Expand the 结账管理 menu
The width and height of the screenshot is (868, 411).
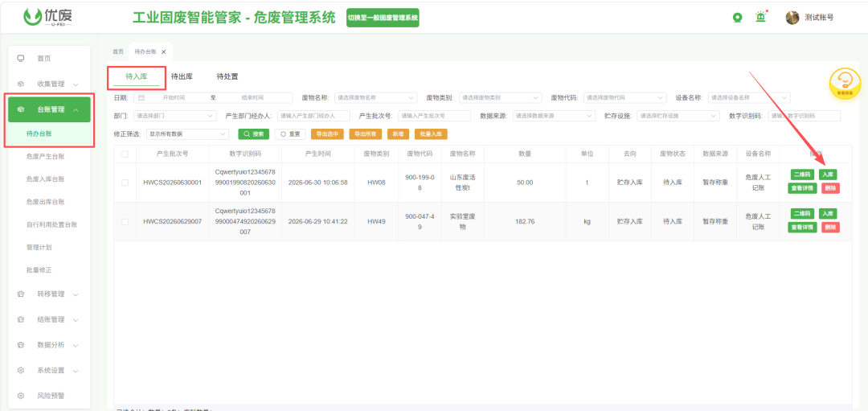point(76,319)
